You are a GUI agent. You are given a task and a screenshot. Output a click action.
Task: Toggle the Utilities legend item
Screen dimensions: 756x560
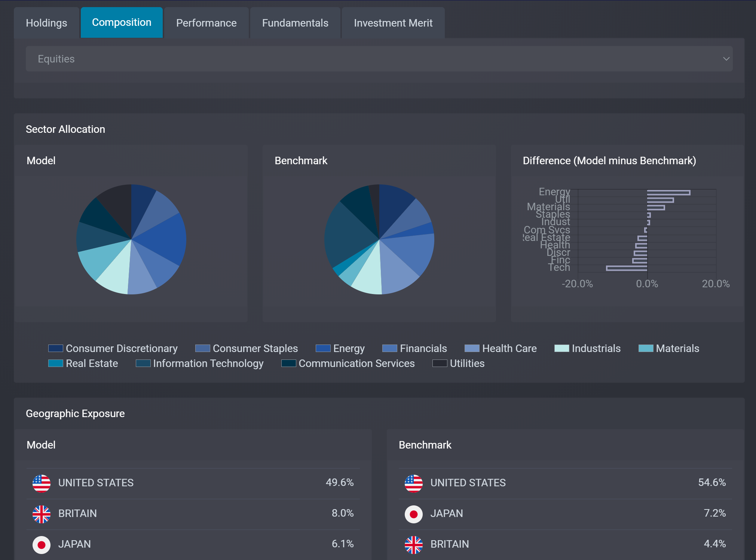coord(467,363)
